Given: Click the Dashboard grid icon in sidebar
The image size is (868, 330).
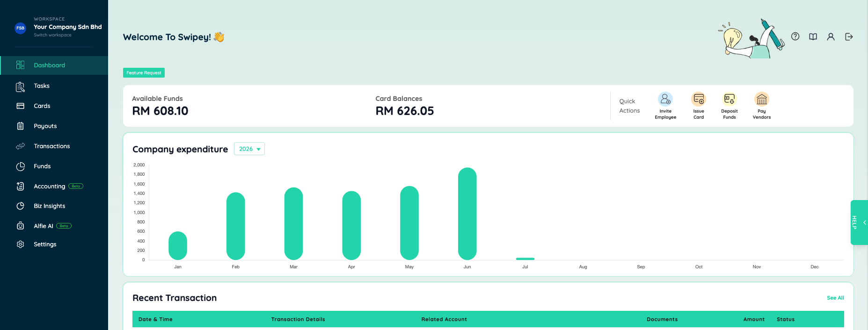Looking at the screenshot, I should point(20,65).
